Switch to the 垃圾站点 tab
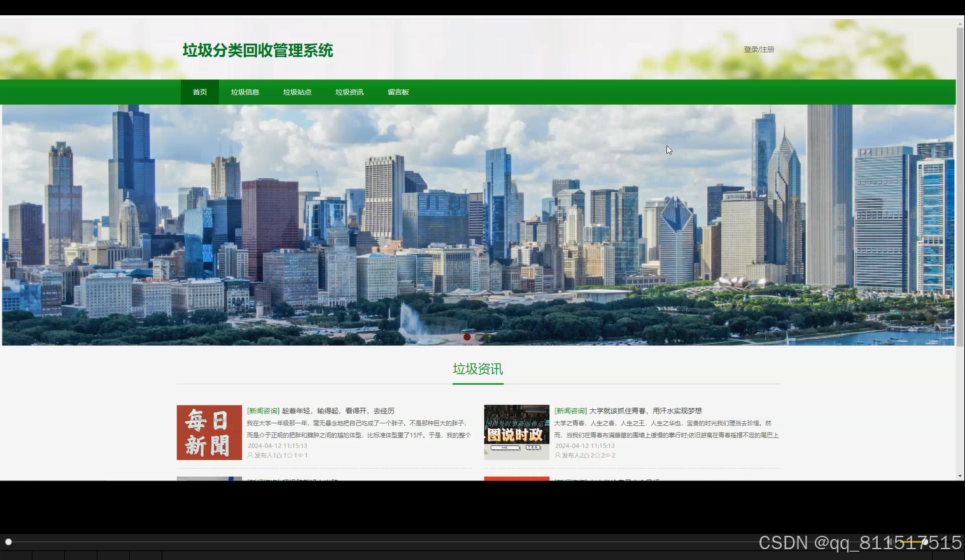 pyautogui.click(x=297, y=92)
